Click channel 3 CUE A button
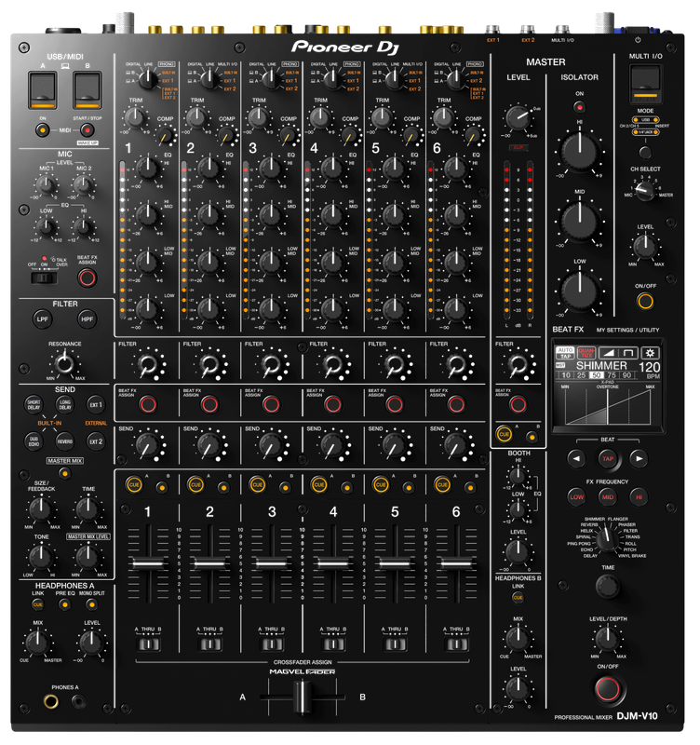This screenshot has width=700, height=745. pyautogui.click(x=258, y=485)
